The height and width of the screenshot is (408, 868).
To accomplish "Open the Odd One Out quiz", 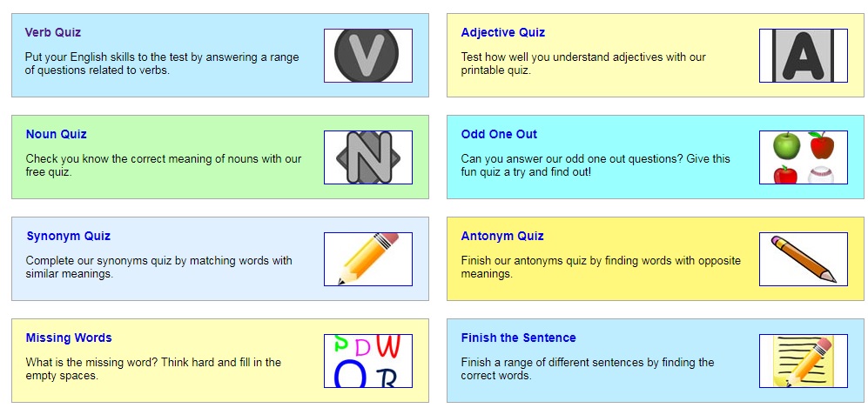I will pos(499,134).
